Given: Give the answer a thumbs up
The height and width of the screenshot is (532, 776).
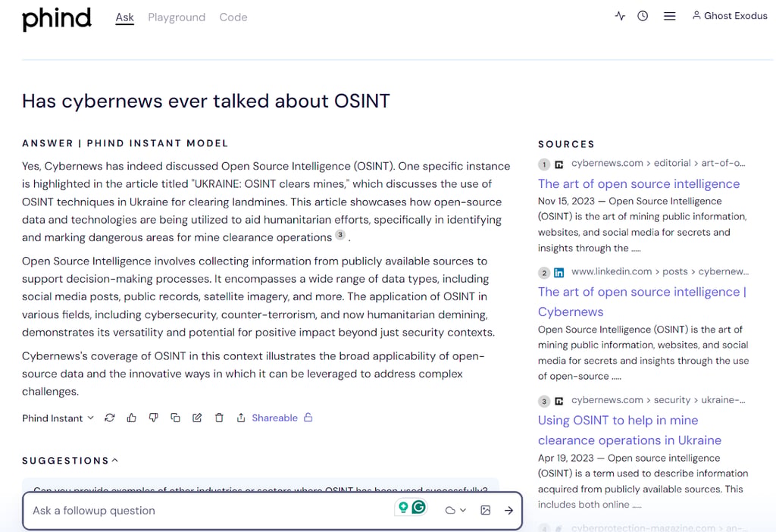Looking at the screenshot, I should pos(131,418).
